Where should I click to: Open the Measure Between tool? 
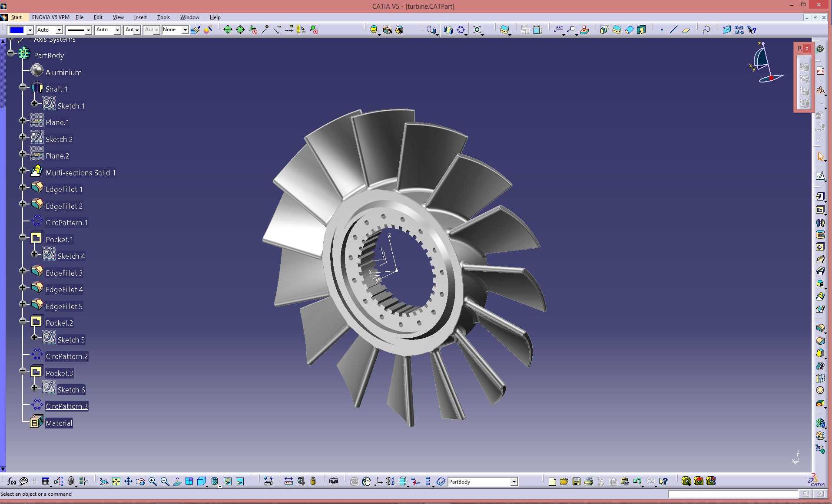pyautogui.click(x=288, y=481)
